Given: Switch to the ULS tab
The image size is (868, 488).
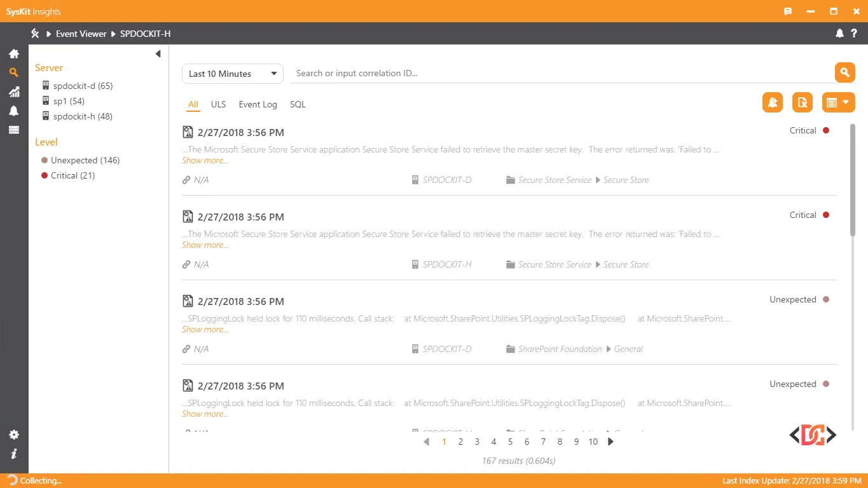Looking at the screenshot, I should (x=218, y=104).
